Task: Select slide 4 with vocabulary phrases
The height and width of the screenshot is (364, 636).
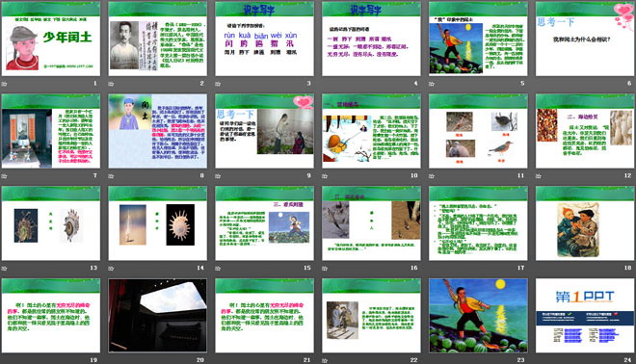Action: pyautogui.click(x=371, y=39)
